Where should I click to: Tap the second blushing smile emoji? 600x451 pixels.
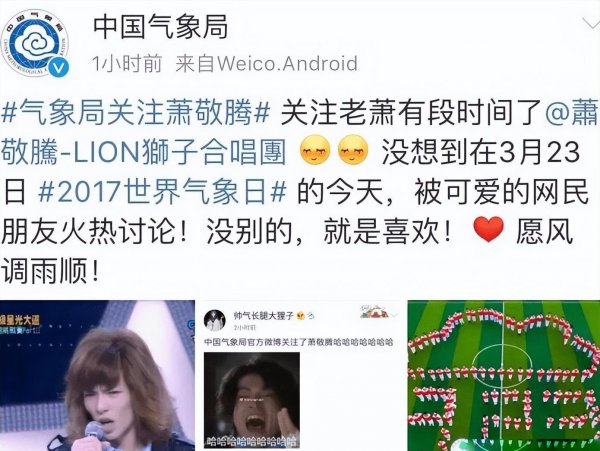click(x=353, y=150)
